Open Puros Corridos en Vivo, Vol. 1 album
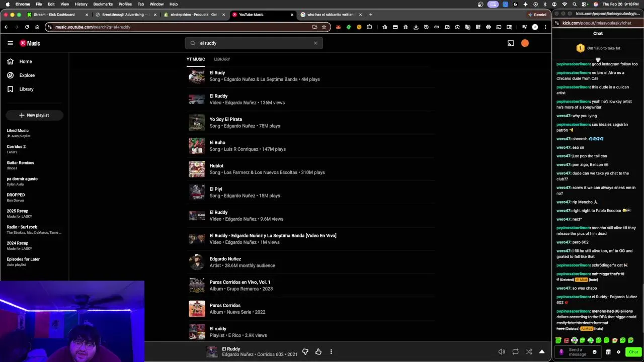Image resolution: width=644 pixels, height=362 pixels. point(311,285)
